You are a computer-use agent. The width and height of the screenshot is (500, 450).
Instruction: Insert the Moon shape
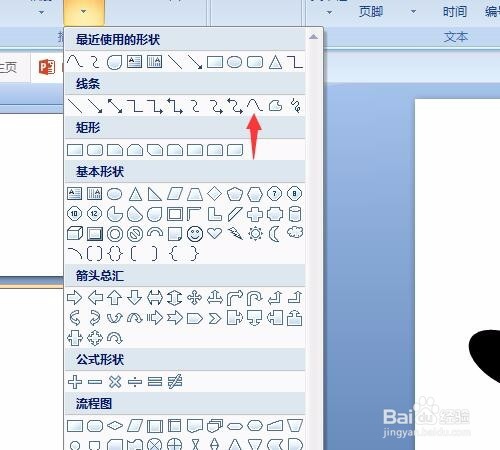coord(274,234)
